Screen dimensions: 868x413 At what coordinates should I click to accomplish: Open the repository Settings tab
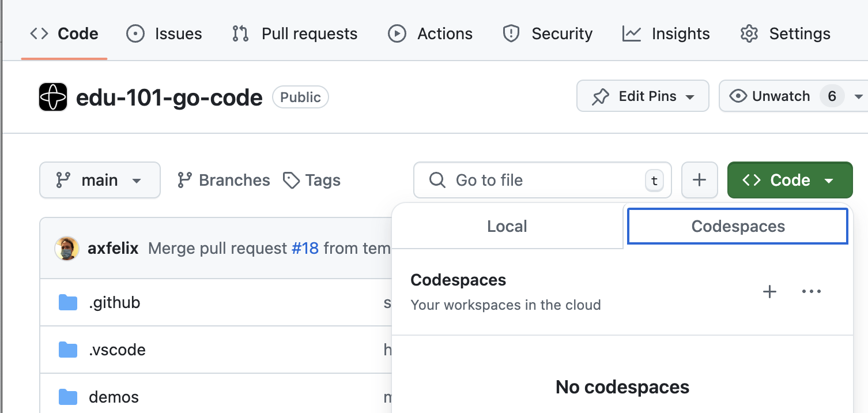click(786, 34)
